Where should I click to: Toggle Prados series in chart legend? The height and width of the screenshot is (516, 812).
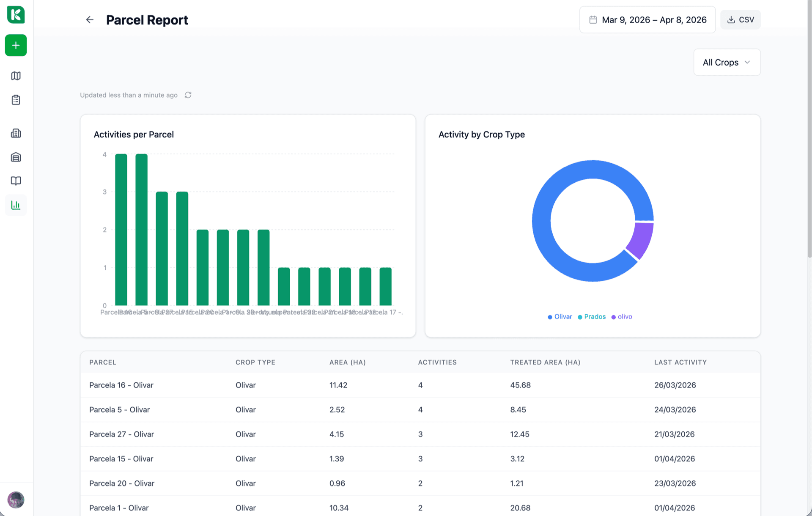(592, 317)
